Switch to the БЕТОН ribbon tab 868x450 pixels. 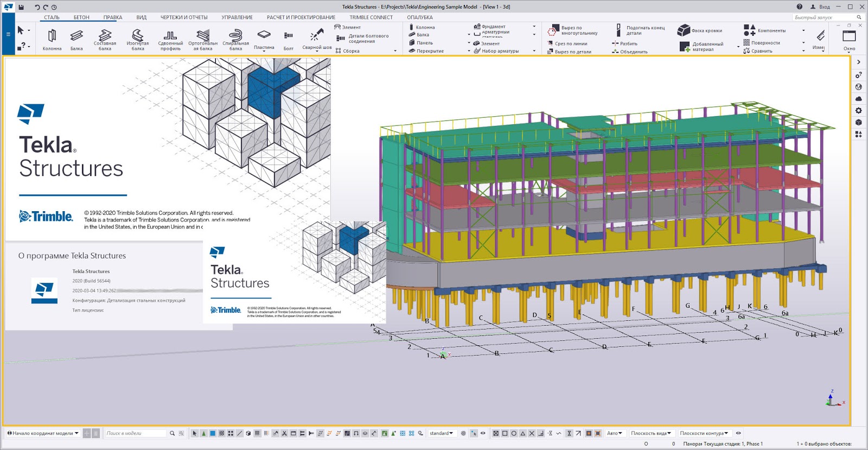[81, 17]
